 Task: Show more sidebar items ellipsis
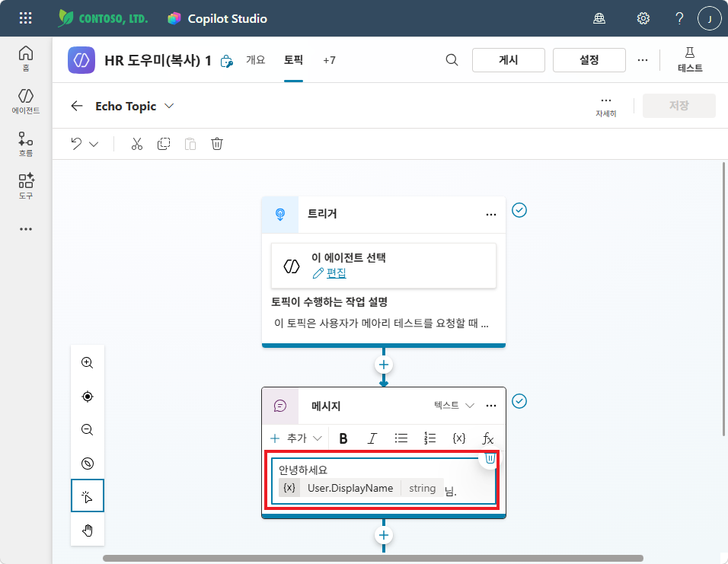pos(26,229)
